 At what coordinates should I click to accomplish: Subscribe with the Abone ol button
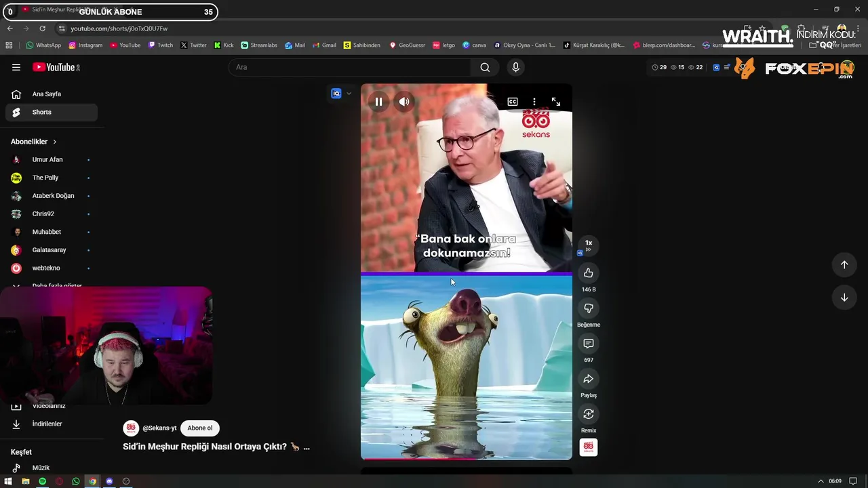tap(200, 428)
